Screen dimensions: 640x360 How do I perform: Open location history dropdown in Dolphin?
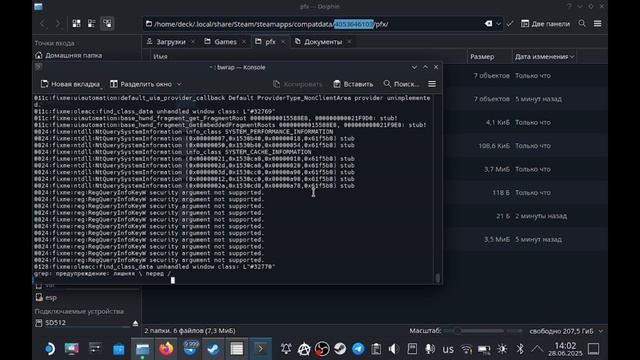(498, 24)
